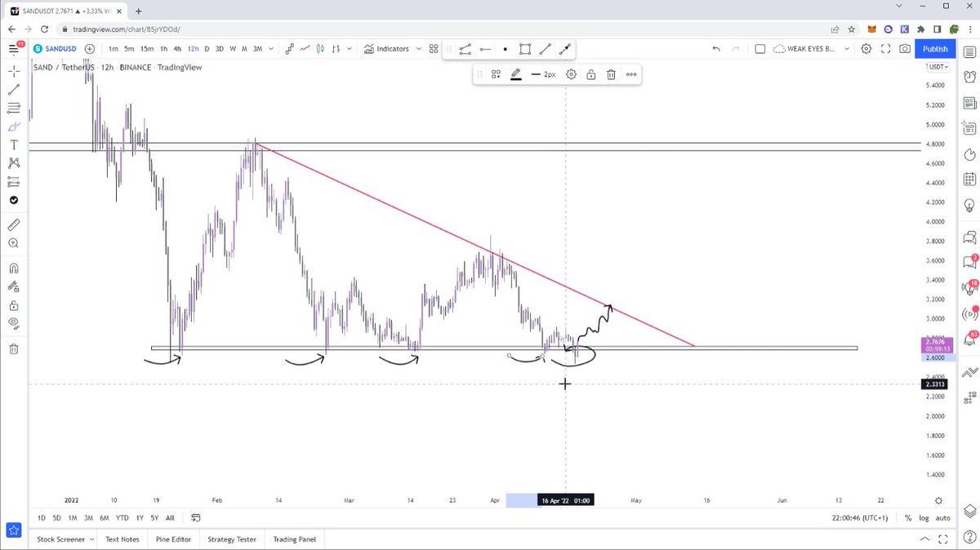Image resolution: width=980 pixels, height=550 pixels.
Task: Select the ruler measure tool
Action: tap(13, 224)
